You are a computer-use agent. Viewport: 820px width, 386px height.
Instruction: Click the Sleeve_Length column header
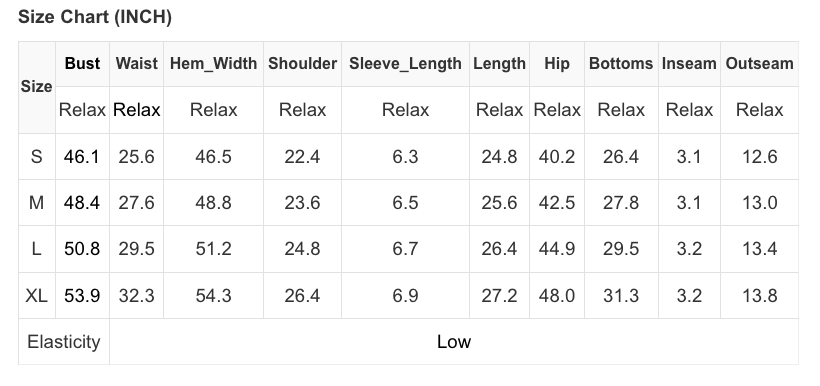(x=405, y=64)
